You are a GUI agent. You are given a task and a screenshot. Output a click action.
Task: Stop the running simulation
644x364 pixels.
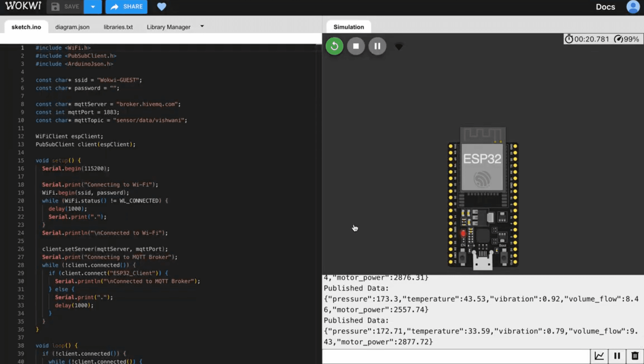356,46
